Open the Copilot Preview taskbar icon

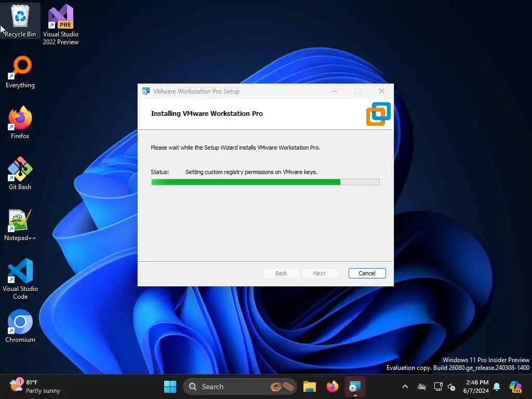(x=515, y=387)
